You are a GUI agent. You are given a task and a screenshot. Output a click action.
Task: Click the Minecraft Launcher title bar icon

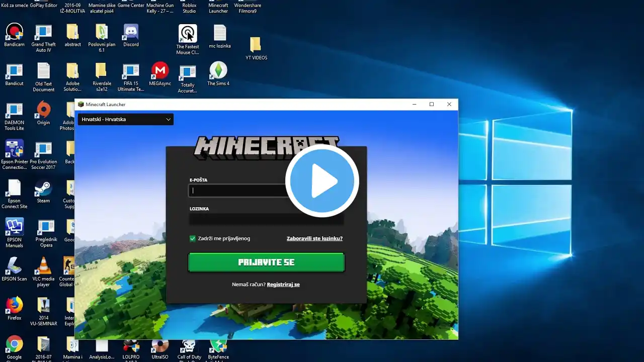pos(80,105)
